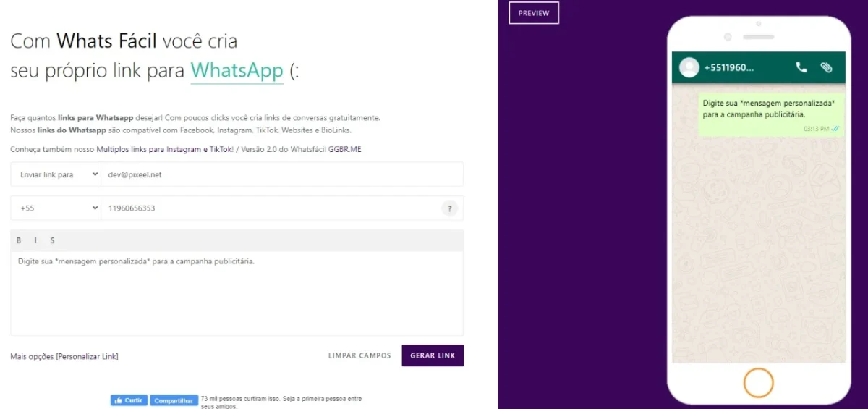
Task: Click the GERAR LINK button
Action: tap(433, 355)
